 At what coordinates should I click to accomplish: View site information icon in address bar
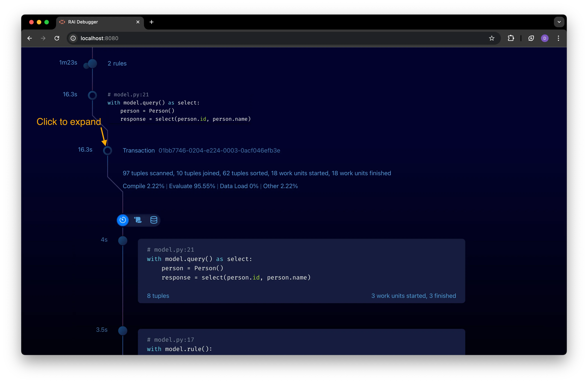click(73, 38)
